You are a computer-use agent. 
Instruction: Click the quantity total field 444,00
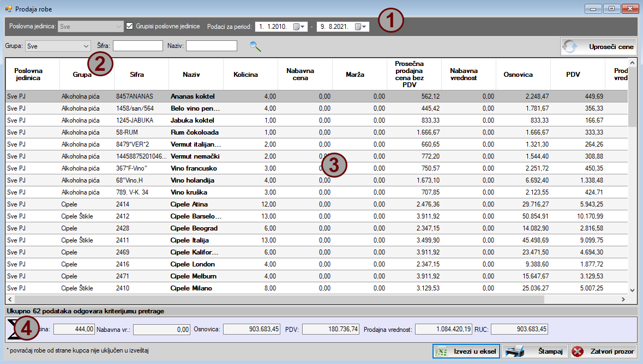pyautogui.click(x=74, y=329)
